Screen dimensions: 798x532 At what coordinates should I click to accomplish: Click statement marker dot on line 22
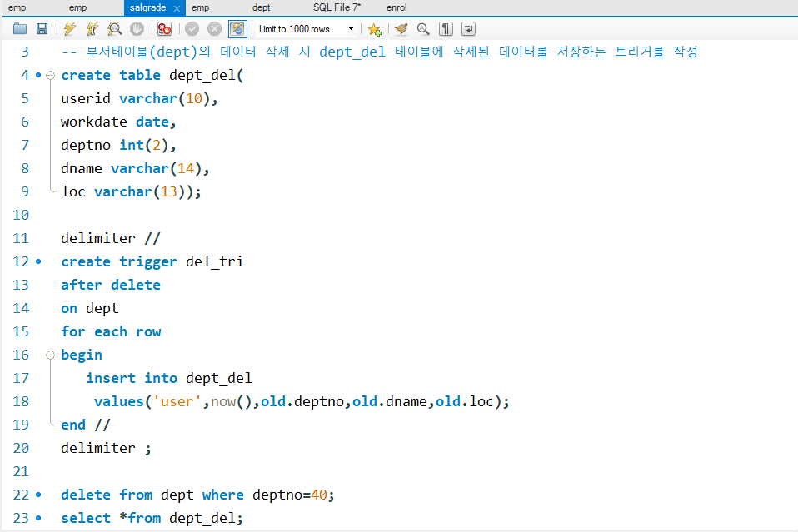tap(38, 495)
